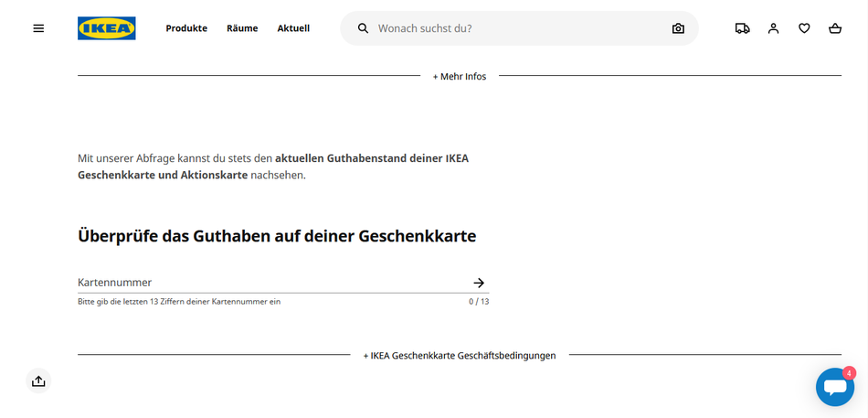Open the Produkte menu
The image size is (868, 418).
click(x=186, y=28)
